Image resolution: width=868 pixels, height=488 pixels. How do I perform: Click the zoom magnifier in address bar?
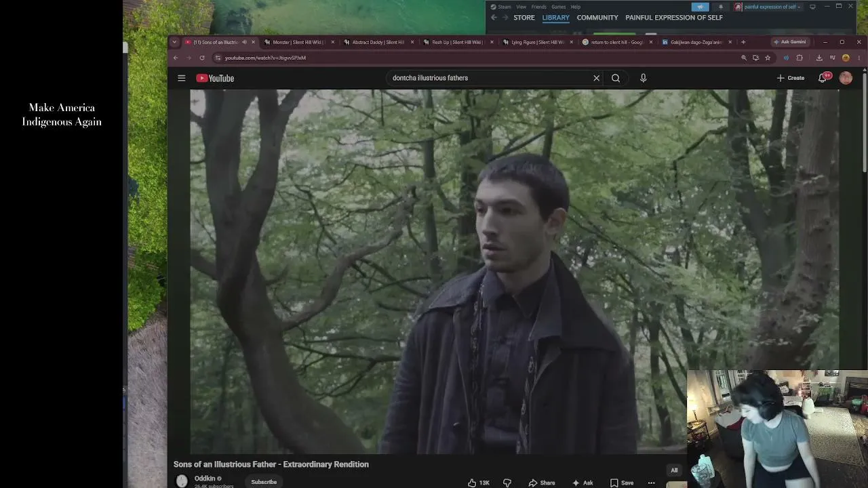coord(744,58)
